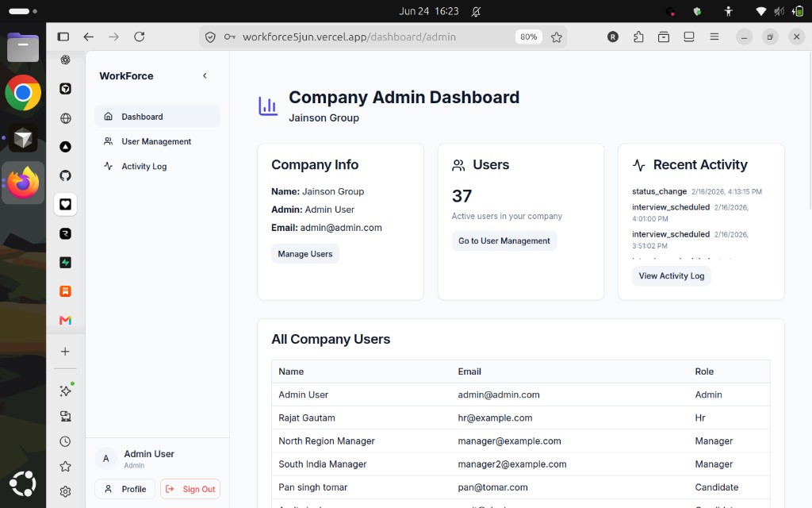Click the Role column header

point(704,371)
